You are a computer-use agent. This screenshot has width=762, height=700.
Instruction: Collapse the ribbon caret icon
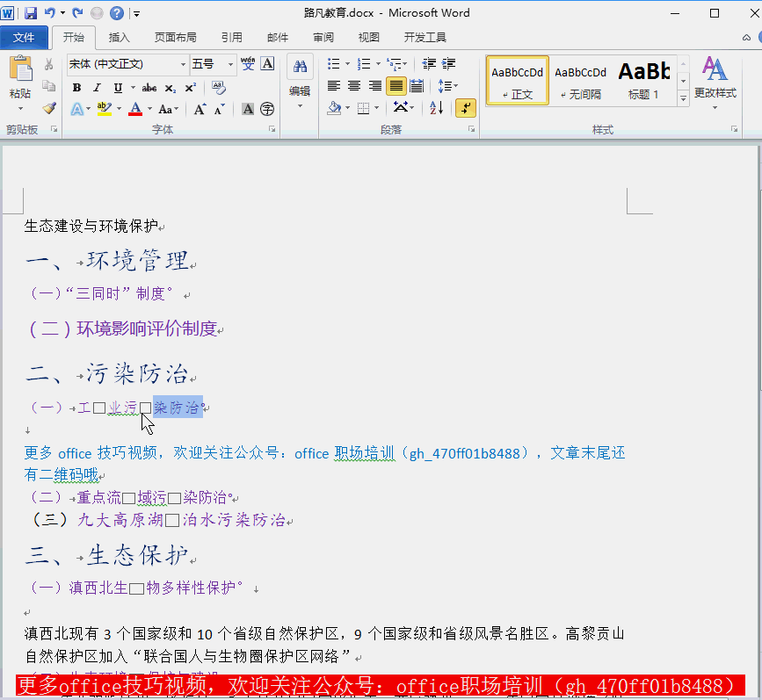(746, 38)
